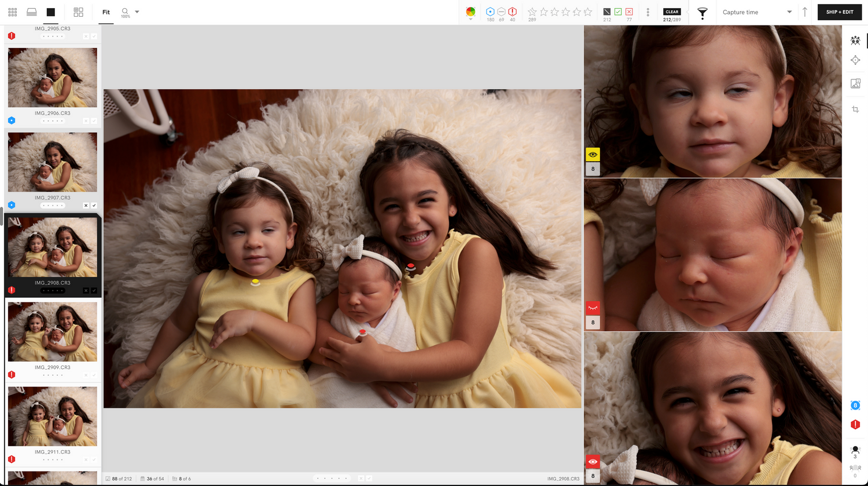Select thumbnail IMG_2911.CR3

click(x=53, y=416)
